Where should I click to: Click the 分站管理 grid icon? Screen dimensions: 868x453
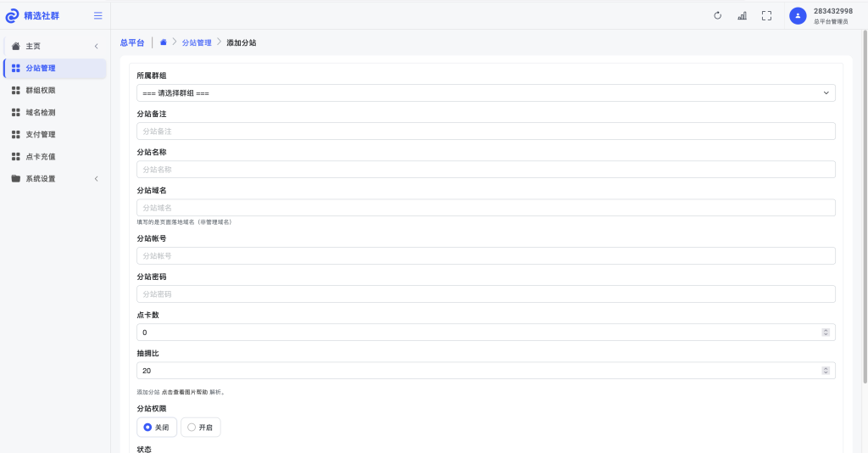15,68
